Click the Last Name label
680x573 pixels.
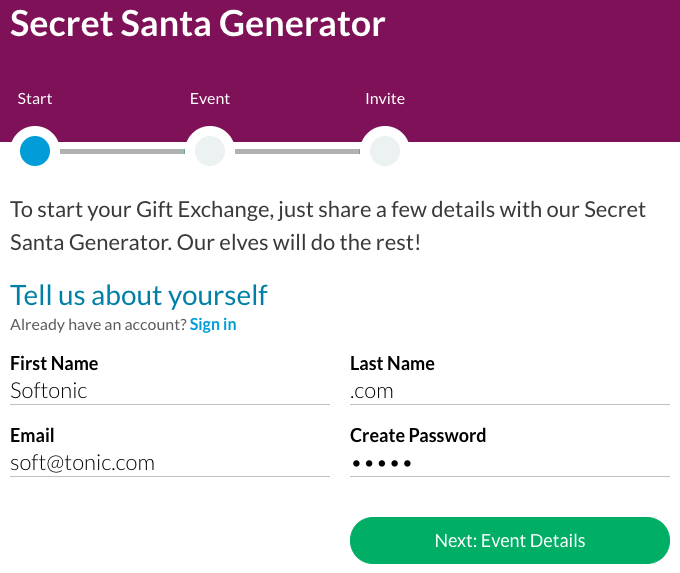click(392, 363)
